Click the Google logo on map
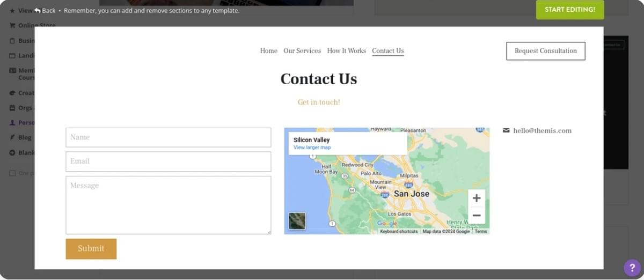 coord(387,224)
